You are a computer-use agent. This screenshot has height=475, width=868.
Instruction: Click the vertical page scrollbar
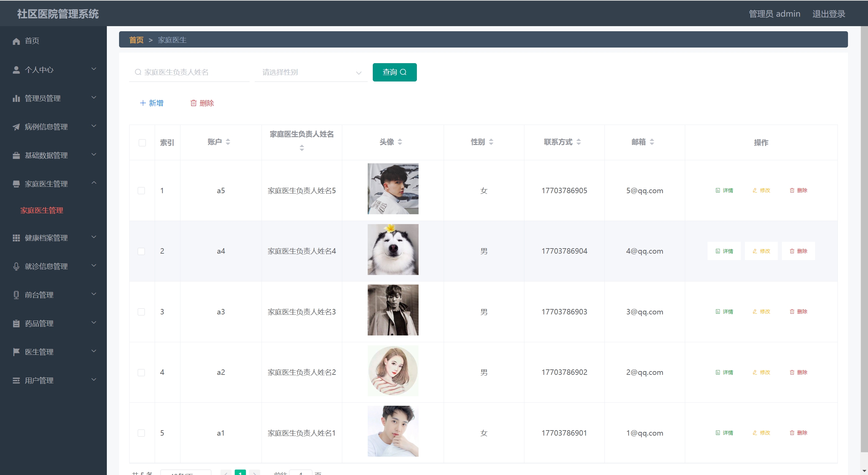(x=864, y=238)
